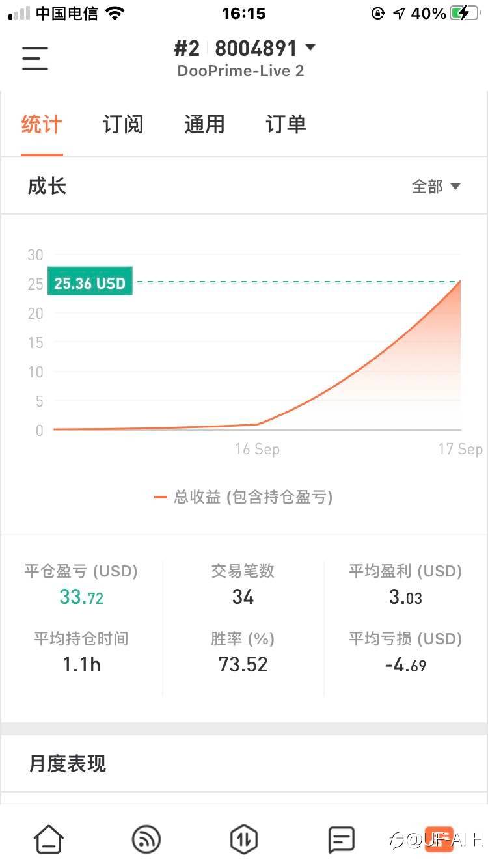The image size is (488, 868).
Task: Select the 统计 tab
Action: tap(42, 124)
